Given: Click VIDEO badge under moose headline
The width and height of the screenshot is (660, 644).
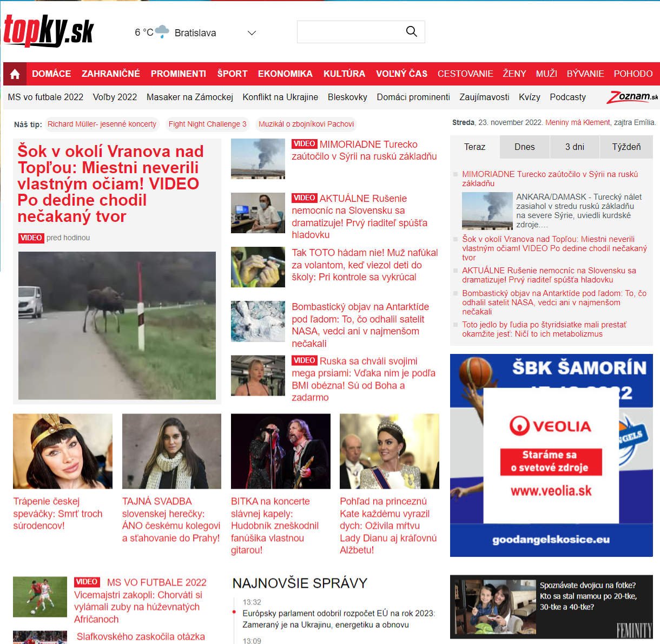Looking at the screenshot, I should [31, 238].
